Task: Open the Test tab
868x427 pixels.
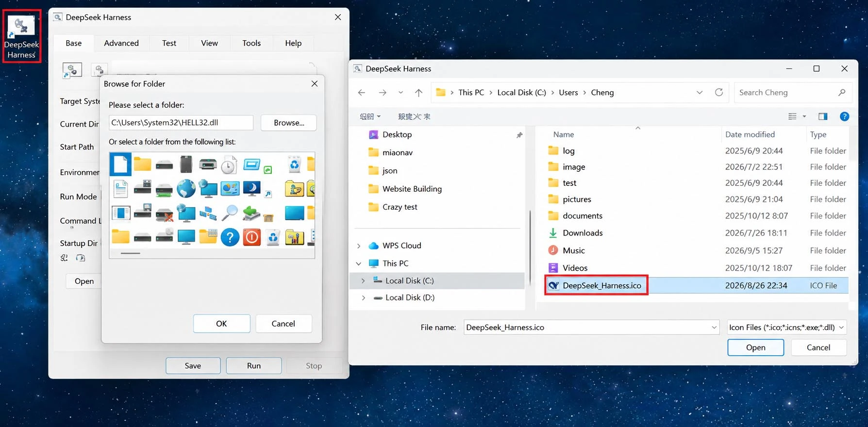Action: click(x=169, y=43)
